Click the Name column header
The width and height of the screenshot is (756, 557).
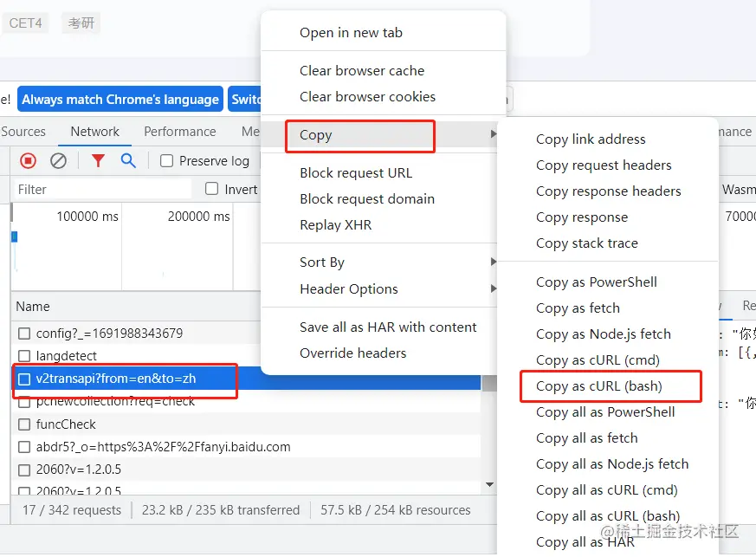[x=33, y=307]
